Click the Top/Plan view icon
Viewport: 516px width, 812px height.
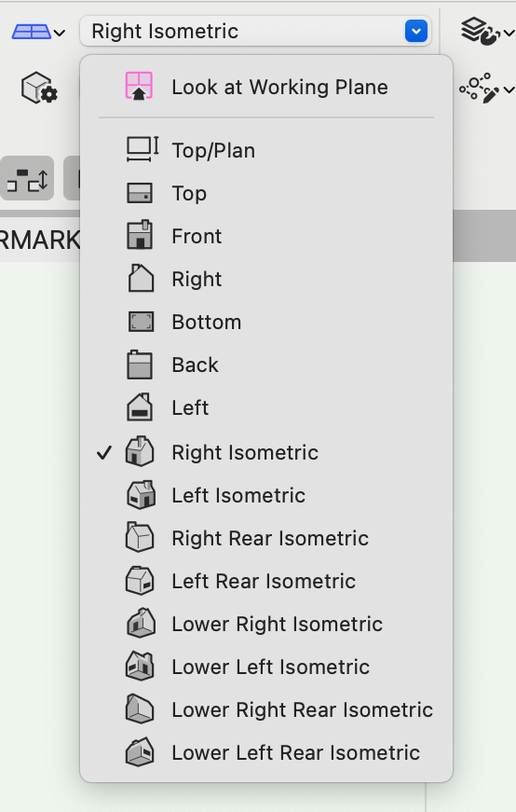[x=143, y=150]
